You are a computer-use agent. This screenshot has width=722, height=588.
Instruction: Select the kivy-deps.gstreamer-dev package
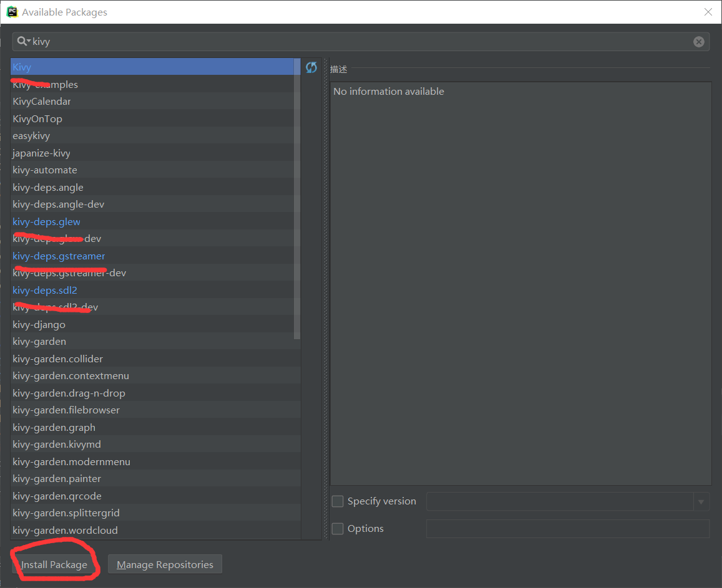pos(155,273)
